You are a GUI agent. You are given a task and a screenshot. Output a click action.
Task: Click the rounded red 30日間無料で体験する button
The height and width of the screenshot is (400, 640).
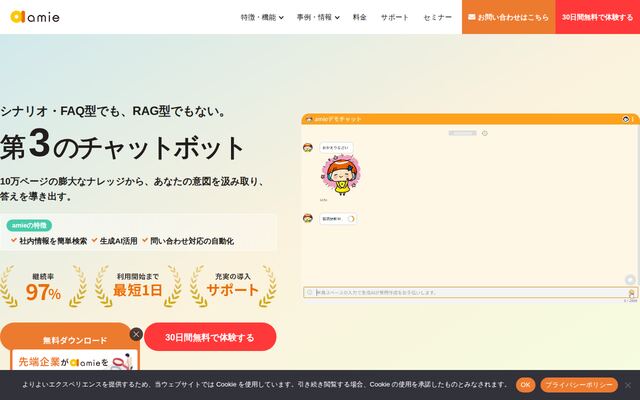210,337
